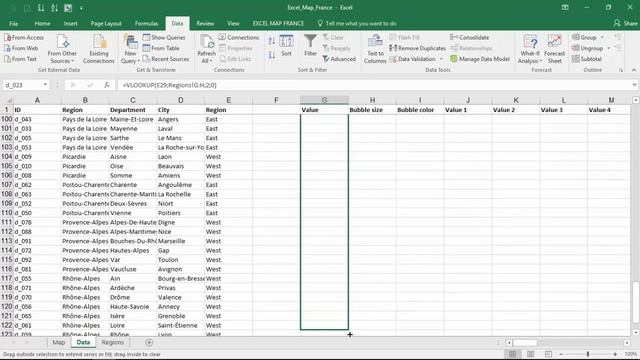Image resolution: width=640 pixels, height=360 pixels.
Task: Click From Table button
Action: pos(161,48)
